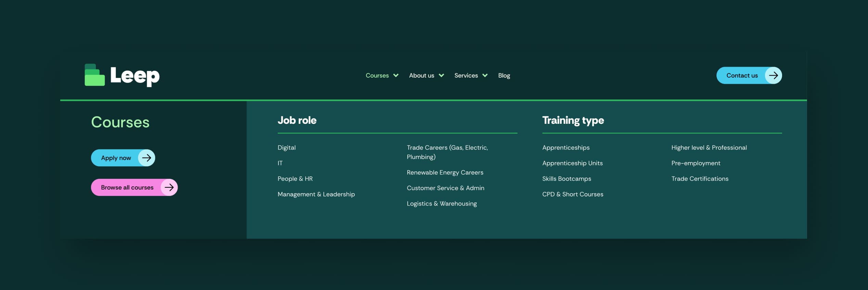Screen dimensions: 868x290
Task: Click the arrow icon on Contact us
Action: pos(773,76)
